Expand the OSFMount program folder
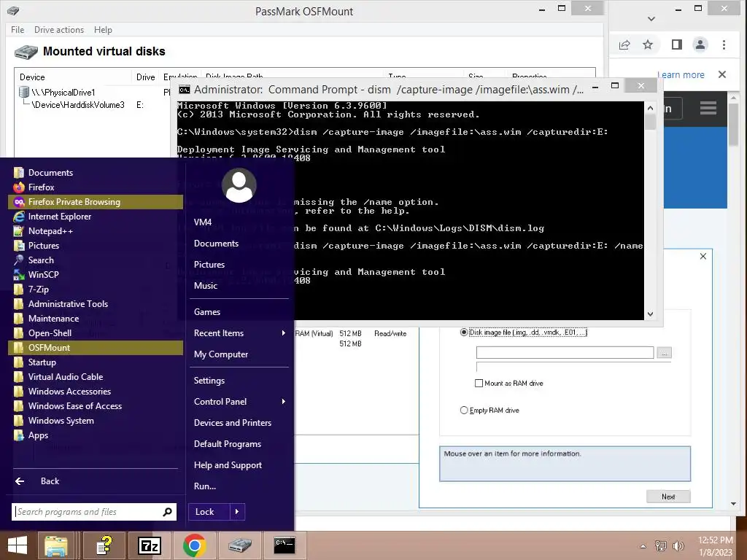 pyautogui.click(x=96, y=348)
